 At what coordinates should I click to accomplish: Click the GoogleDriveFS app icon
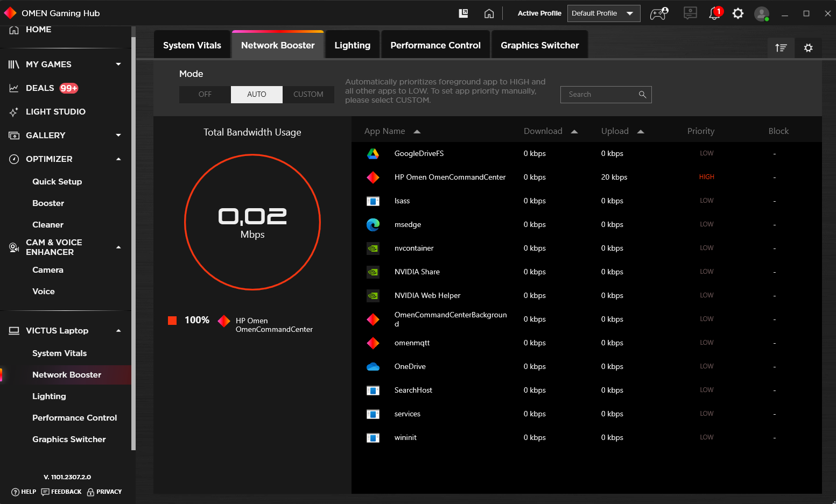[x=373, y=154]
